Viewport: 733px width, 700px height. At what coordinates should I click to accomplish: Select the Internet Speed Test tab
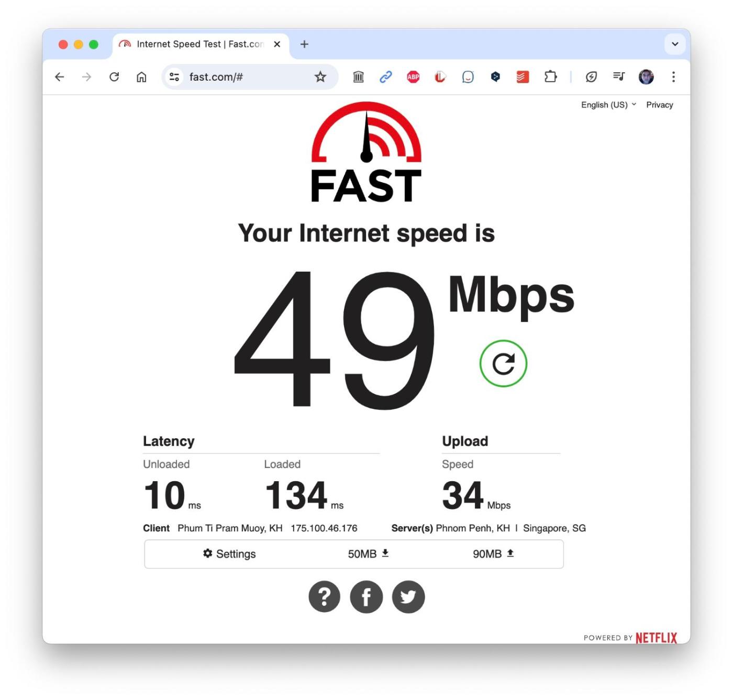[199, 44]
